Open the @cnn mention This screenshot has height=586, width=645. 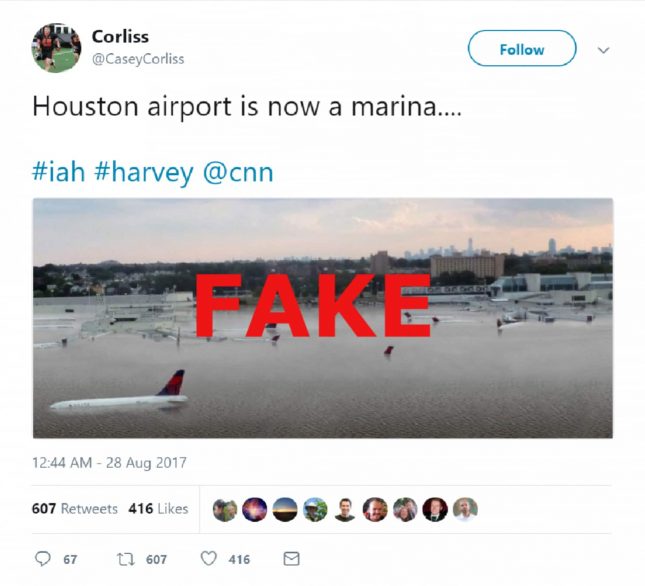(238, 172)
